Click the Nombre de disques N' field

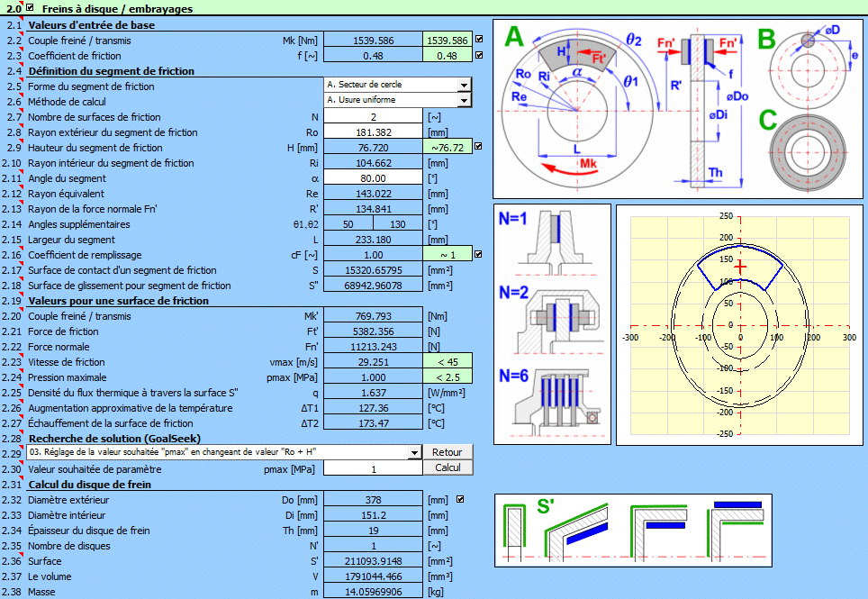373,546
